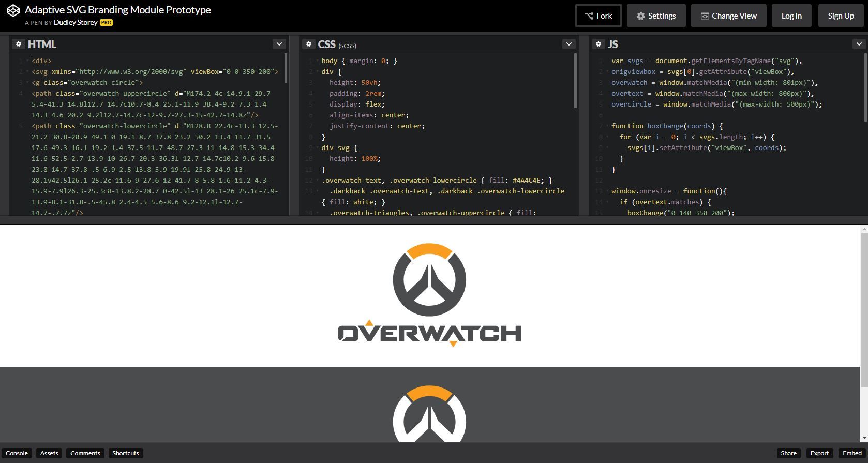The height and width of the screenshot is (463, 868).
Task: Click the JS editor vertical scrollbar
Action: (x=865, y=87)
